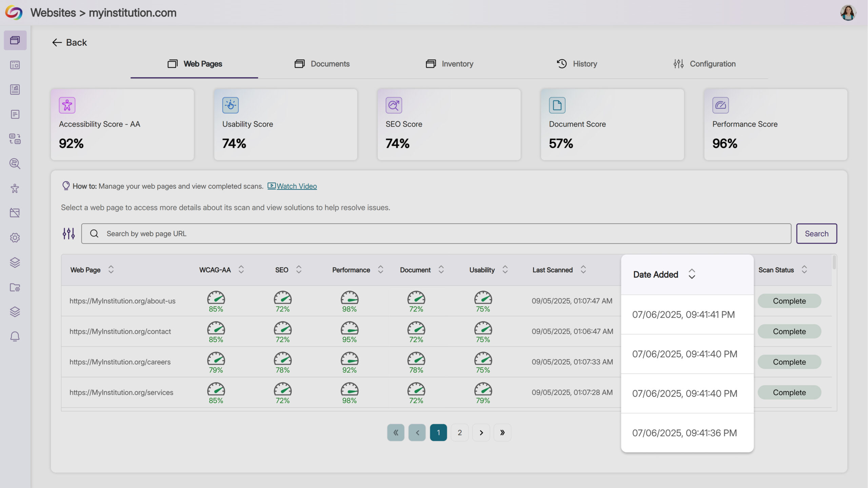This screenshot has width=868, height=488.
Task: Jump to first page double arrow
Action: click(x=396, y=432)
